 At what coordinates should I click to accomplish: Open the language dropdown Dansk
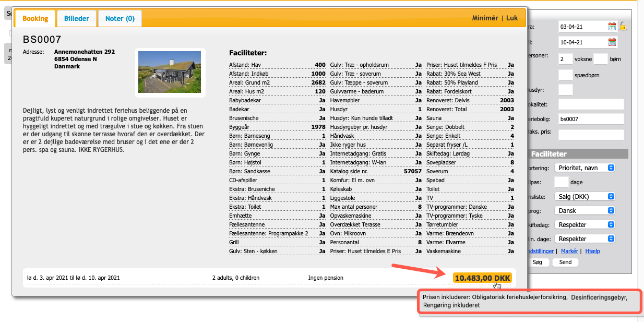pos(585,210)
